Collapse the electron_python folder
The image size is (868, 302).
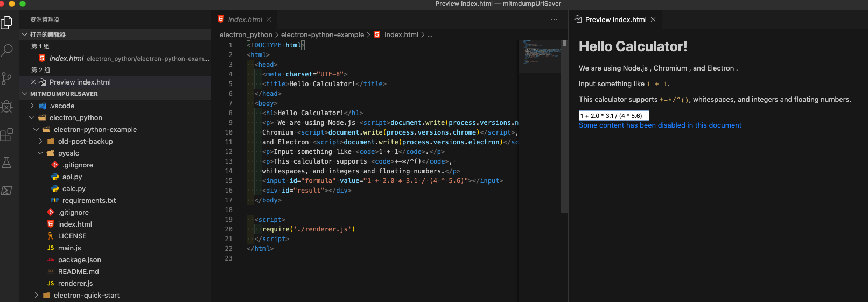click(x=32, y=117)
